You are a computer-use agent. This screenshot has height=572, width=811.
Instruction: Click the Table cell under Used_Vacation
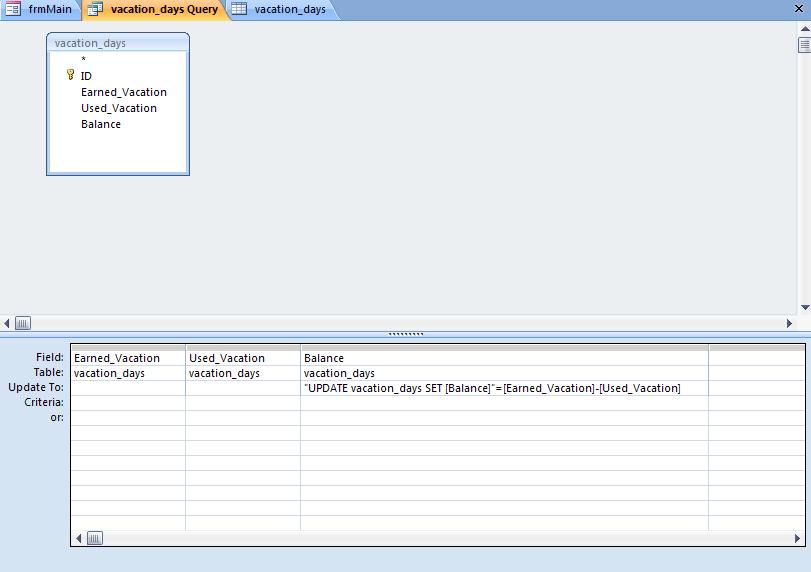[x=243, y=373]
